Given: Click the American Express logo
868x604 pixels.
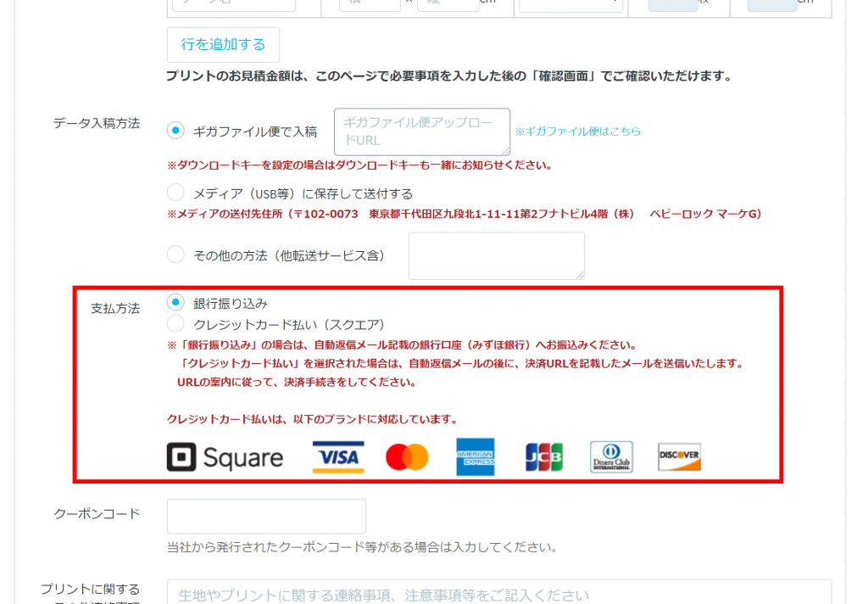Looking at the screenshot, I should point(475,457).
